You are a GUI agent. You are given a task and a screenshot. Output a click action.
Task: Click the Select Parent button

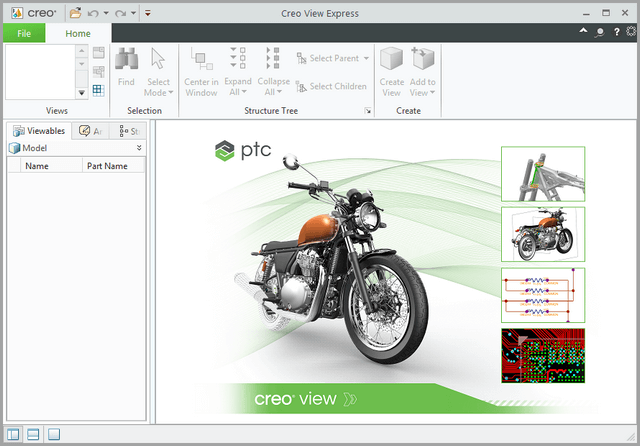click(331, 59)
